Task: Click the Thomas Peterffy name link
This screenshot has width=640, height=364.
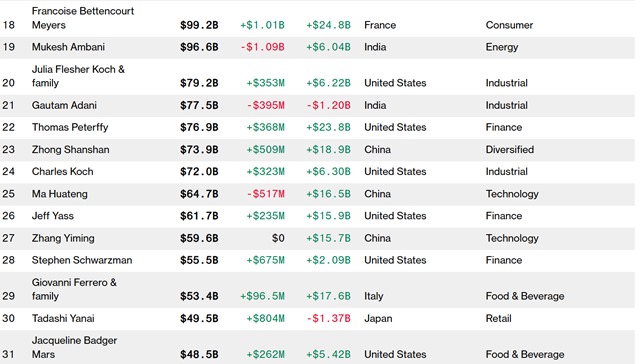Action: click(x=70, y=127)
